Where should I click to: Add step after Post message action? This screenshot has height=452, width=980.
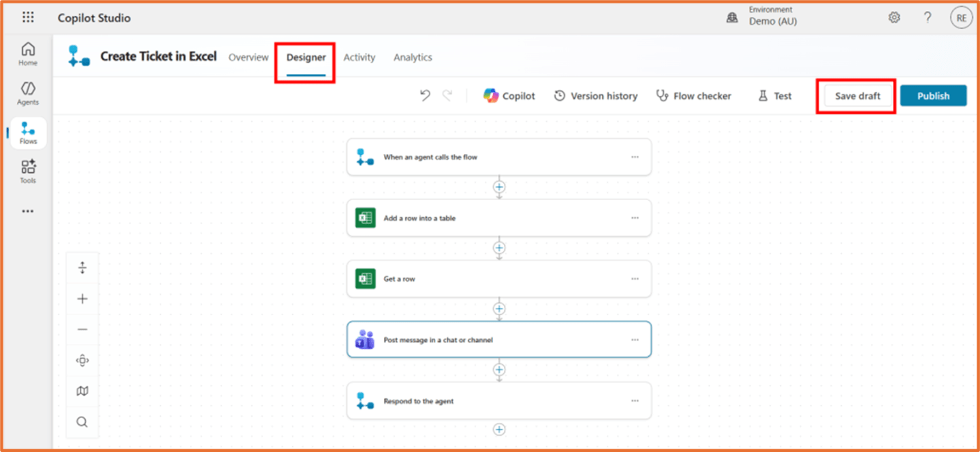[x=499, y=370]
